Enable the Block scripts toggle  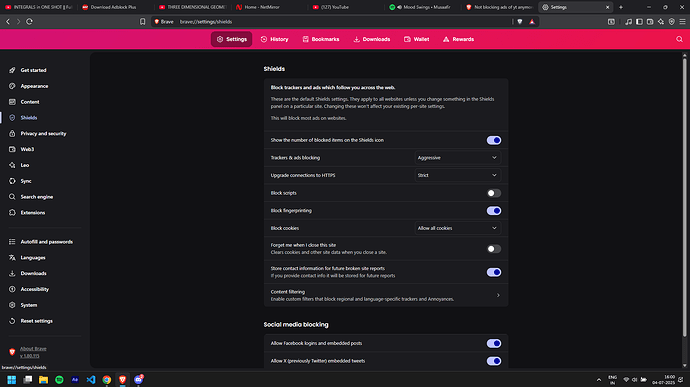[x=494, y=193]
